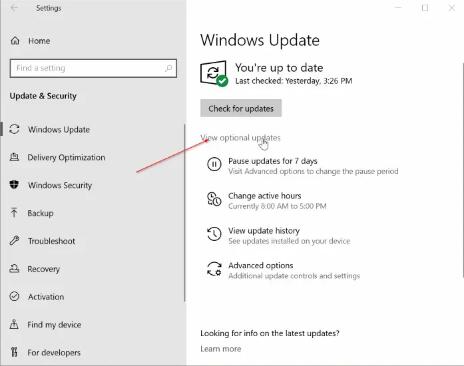Click the back arrow in Settings
Screen dimensions: 464x366
pos(14,8)
